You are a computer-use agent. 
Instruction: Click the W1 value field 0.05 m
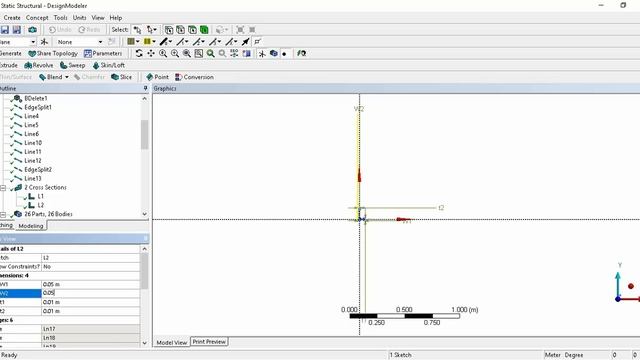pos(91,284)
